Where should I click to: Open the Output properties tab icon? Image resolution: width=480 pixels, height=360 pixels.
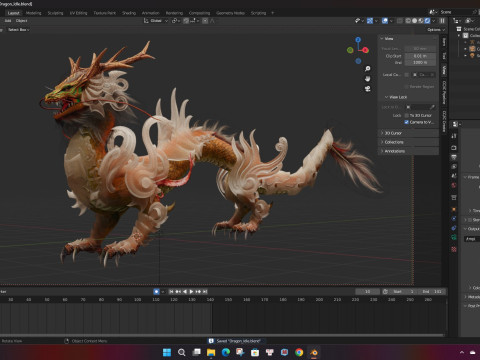click(x=454, y=157)
